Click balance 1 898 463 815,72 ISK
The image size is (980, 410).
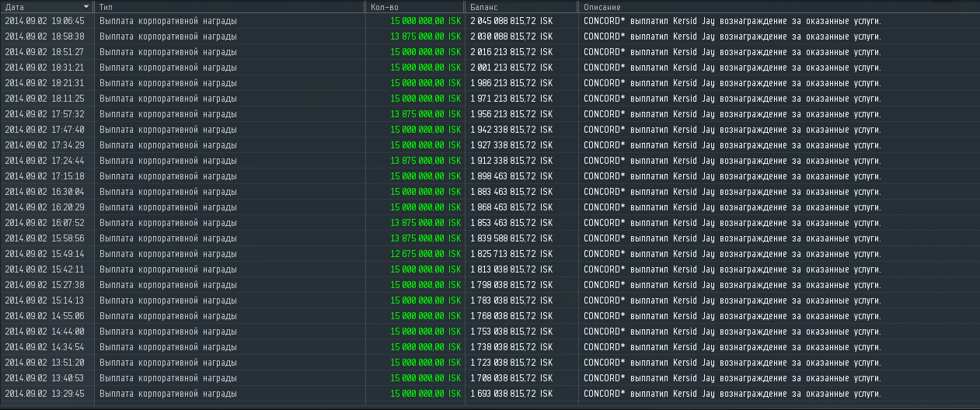pos(511,176)
